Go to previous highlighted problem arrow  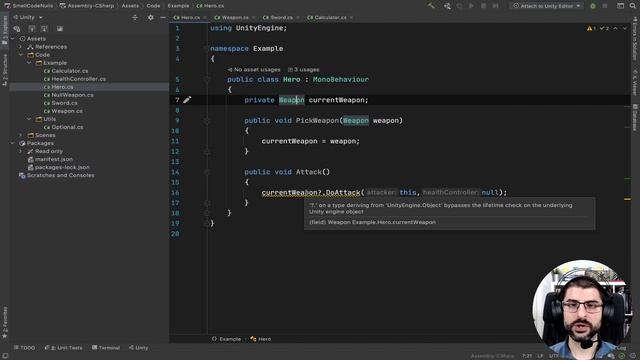[616, 28]
